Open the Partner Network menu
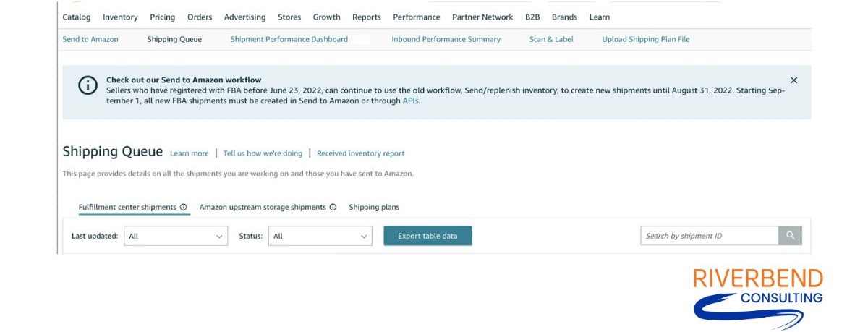 click(x=482, y=17)
